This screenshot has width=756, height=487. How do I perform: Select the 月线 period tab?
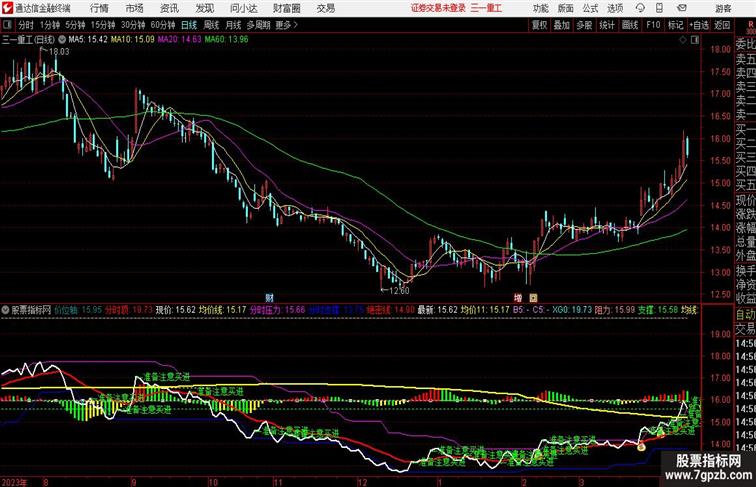tap(233, 25)
